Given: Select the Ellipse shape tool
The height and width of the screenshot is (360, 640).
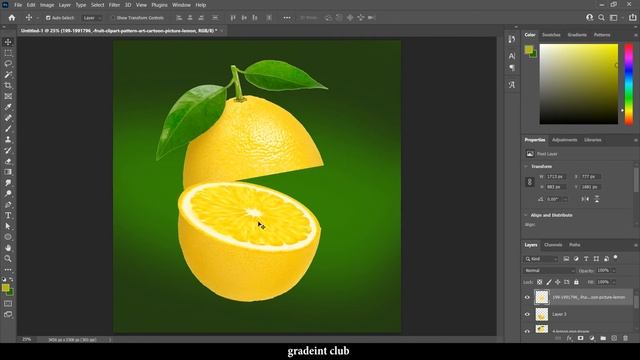Looking at the screenshot, I should (8, 237).
